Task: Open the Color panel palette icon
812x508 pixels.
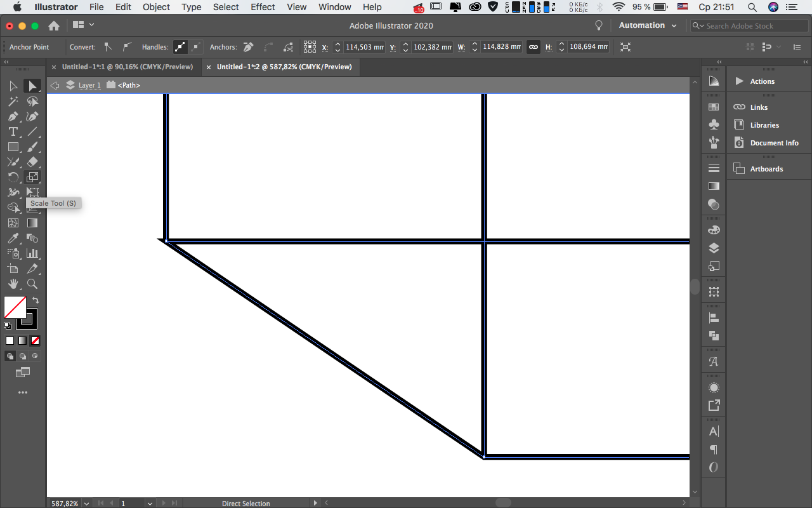Action: (x=714, y=230)
